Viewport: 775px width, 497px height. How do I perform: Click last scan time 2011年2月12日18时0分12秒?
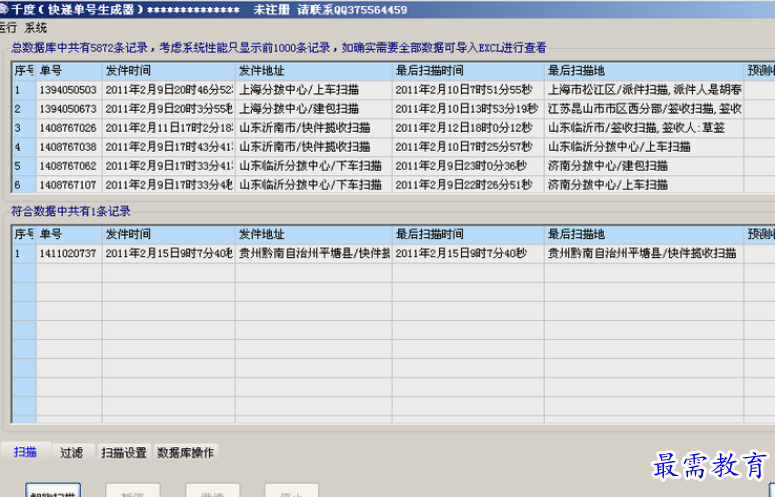[x=468, y=128]
